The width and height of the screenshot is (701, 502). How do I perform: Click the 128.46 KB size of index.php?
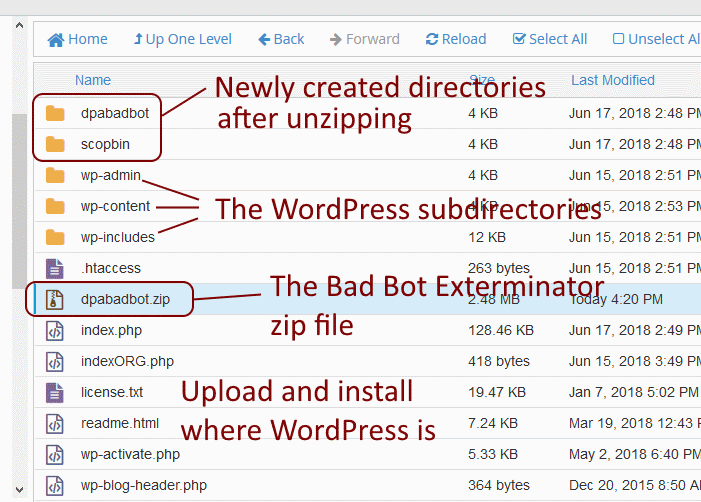point(501,330)
